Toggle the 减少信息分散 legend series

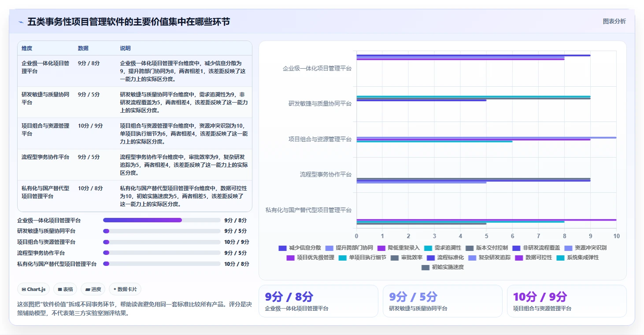coord(300,248)
